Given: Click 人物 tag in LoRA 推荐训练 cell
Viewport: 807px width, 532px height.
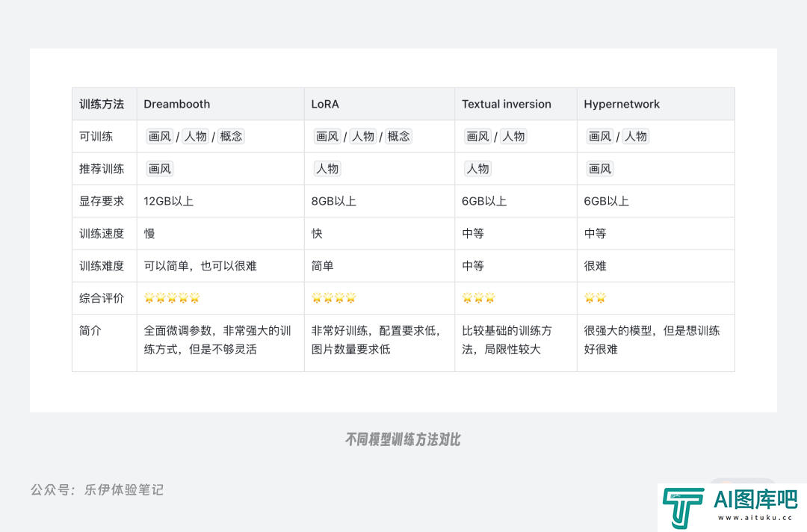Looking at the screenshot, I should click(327, 169).
